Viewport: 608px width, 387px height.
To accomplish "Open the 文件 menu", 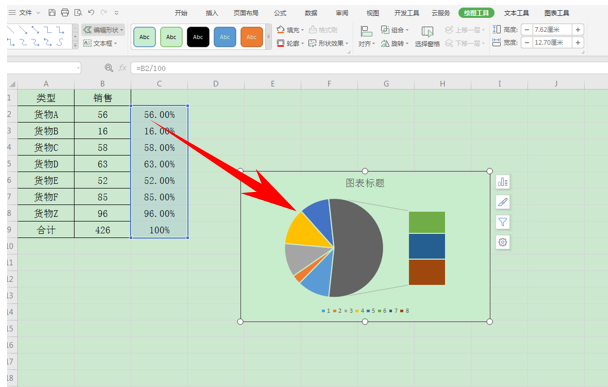I will click(x=25, y=13).
